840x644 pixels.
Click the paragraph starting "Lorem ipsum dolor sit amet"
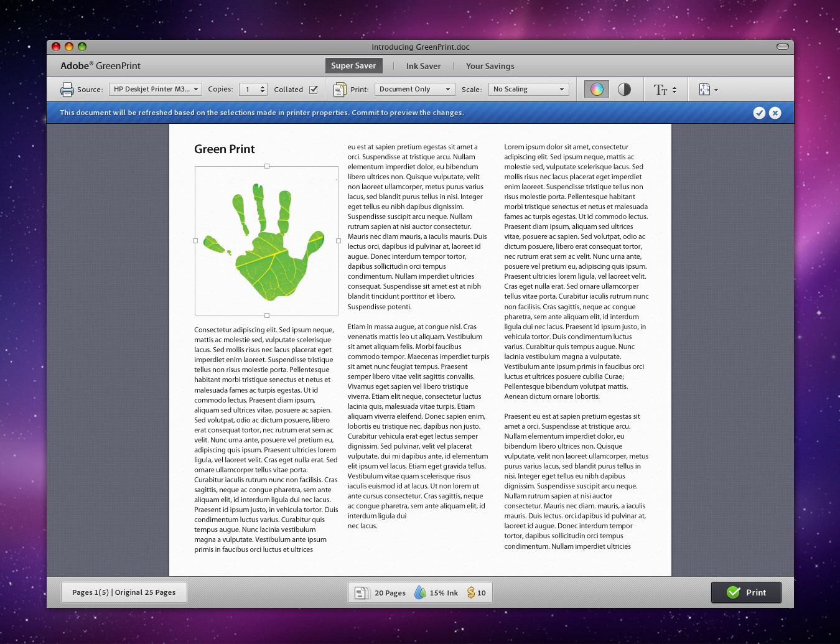[x=577, y=272]
